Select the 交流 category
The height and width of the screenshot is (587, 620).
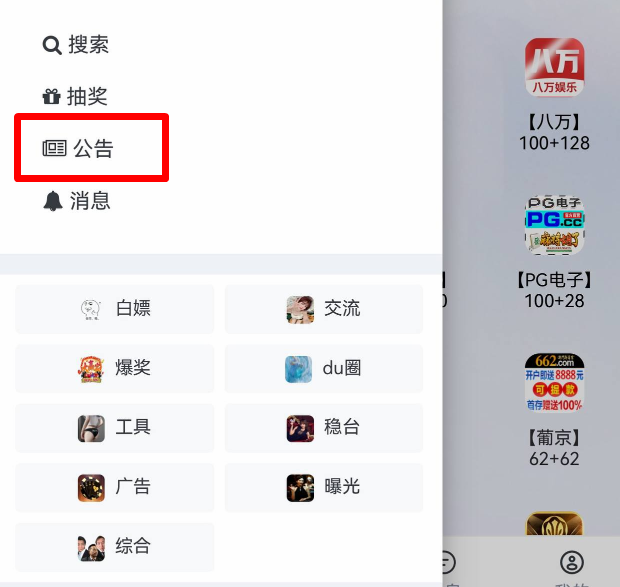324,309
